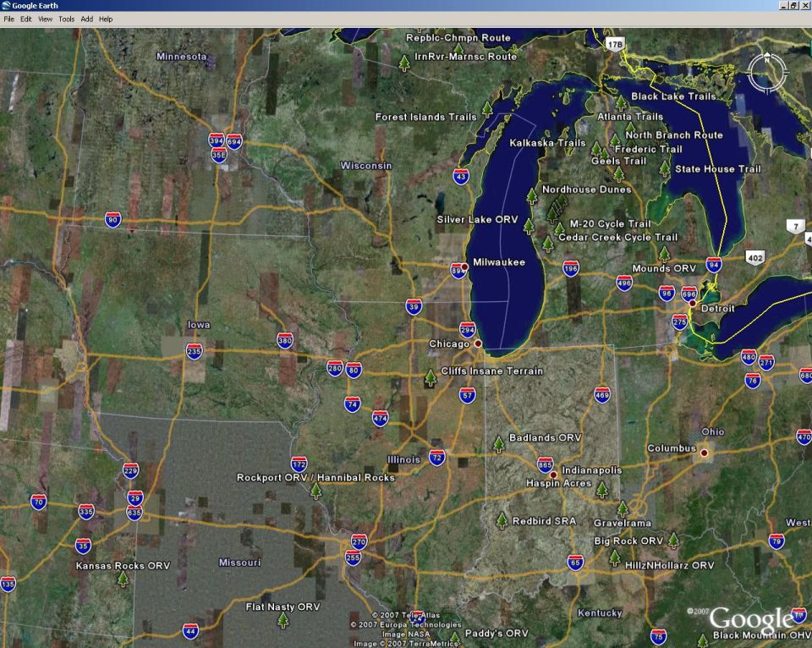
Task: Select the Silver Lake ORV tree icon
Action: (528, 227)
